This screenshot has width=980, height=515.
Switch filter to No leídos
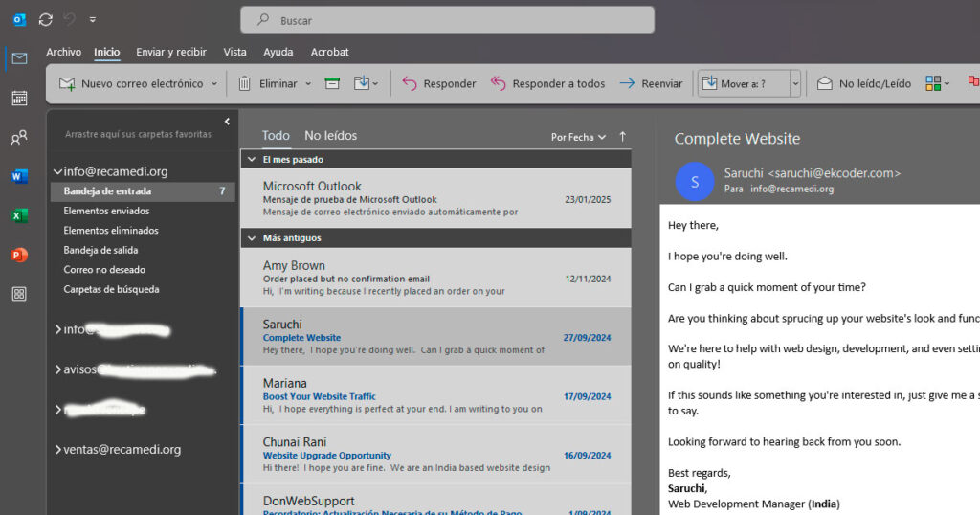pyautogui.click(x=330, y=136)
